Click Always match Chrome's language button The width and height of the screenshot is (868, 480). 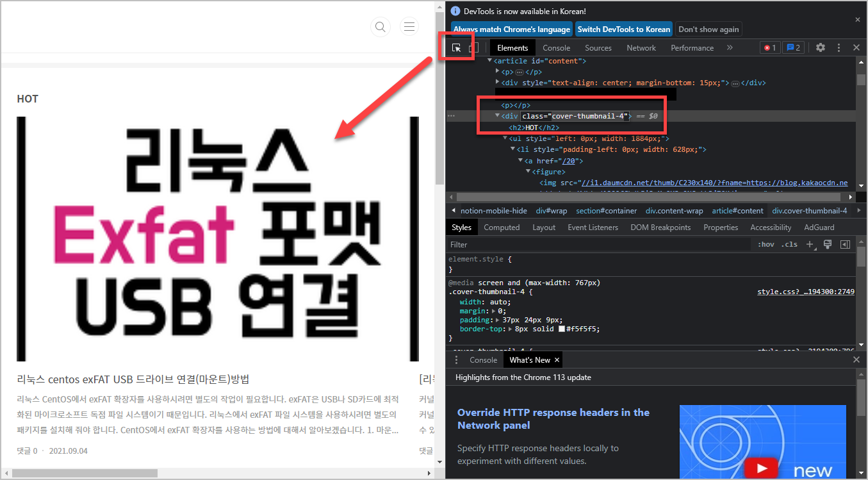pyautogui.click(x=511, y=29)
